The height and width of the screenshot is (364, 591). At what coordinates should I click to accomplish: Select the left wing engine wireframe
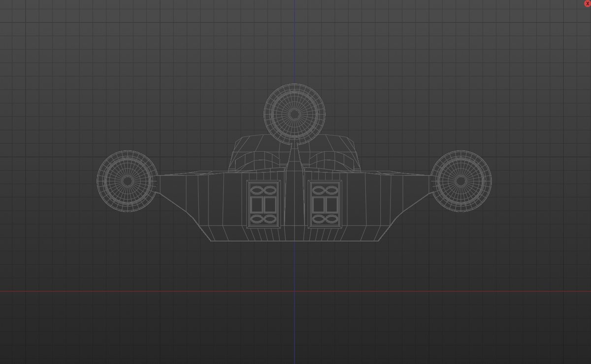tap(127, 181)
